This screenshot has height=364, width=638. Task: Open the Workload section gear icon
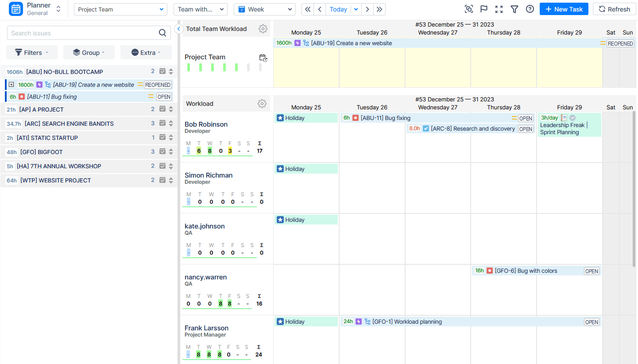point(262,103)
